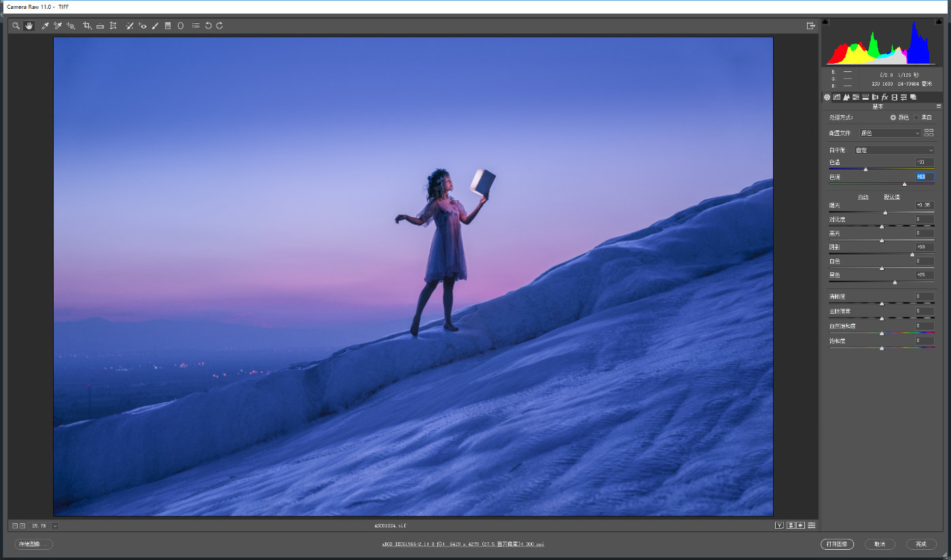Select the Straighten tool
The width and height of the screenshot is (951, 560).
pyautogui.click(x=100, y=26)
